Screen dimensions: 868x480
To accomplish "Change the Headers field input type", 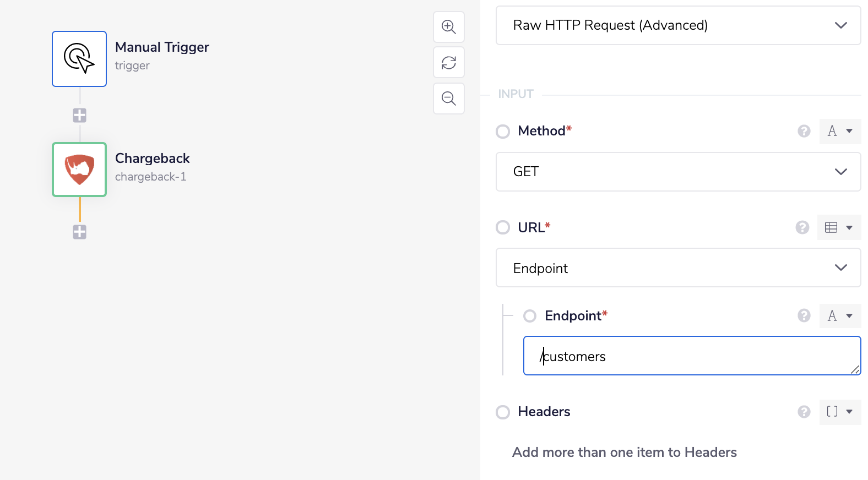I will tap(839, 412).
